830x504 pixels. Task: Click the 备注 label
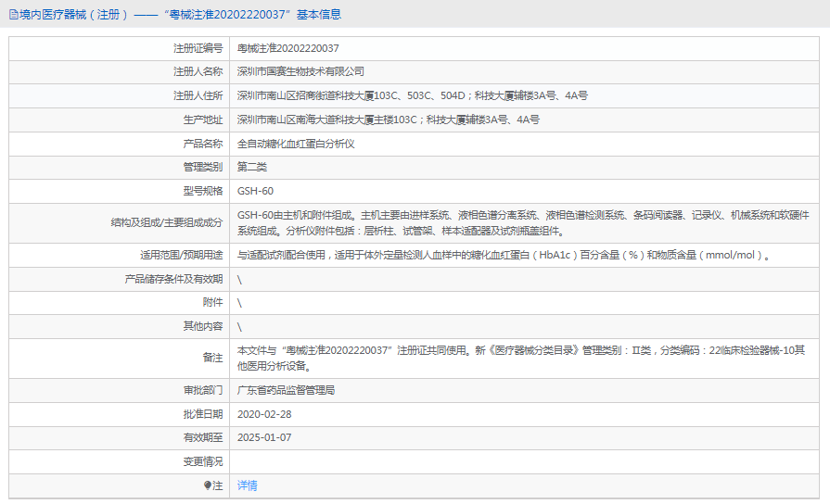click(x=212, y=358)
